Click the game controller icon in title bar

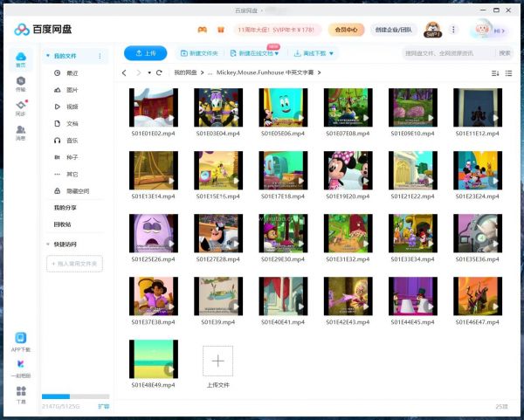[203, 30]
